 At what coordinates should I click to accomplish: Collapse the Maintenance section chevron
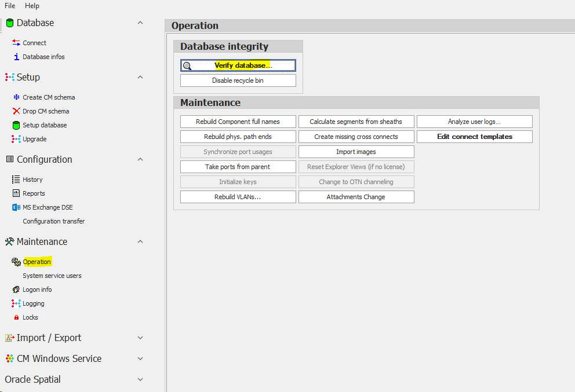140,242
